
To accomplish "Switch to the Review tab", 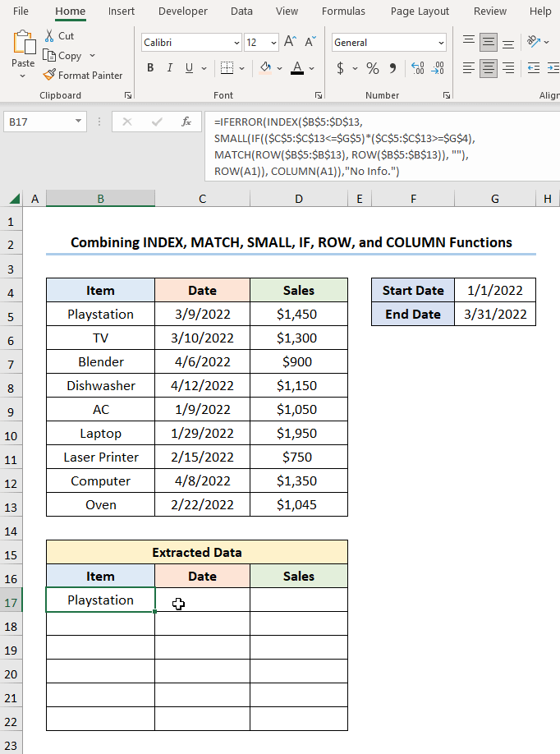I will tap(490, 11).
